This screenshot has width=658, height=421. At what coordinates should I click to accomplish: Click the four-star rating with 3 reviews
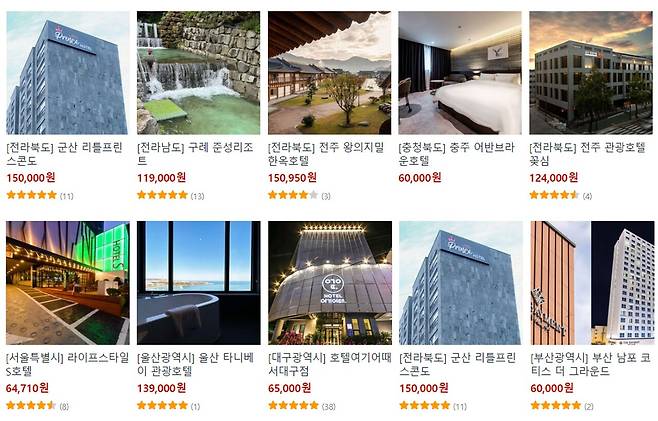pyautogui.click(x=299, y=195)
